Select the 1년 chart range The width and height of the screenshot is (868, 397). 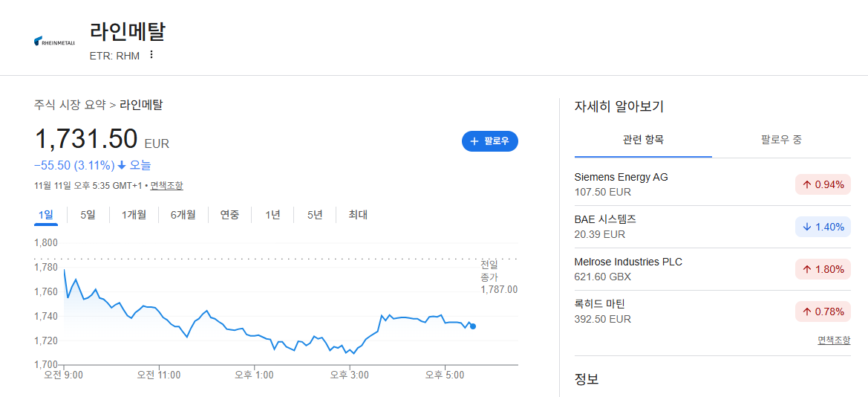pos(273,215)
